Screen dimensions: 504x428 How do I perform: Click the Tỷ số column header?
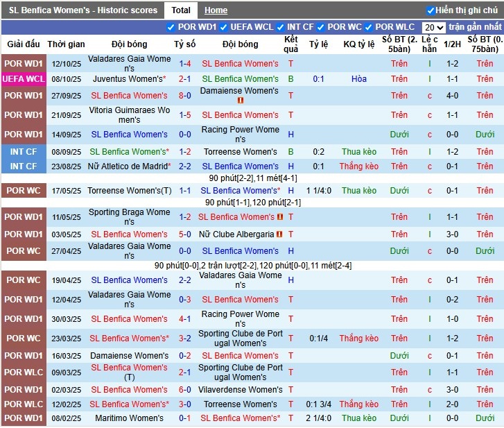coord(184,44)
